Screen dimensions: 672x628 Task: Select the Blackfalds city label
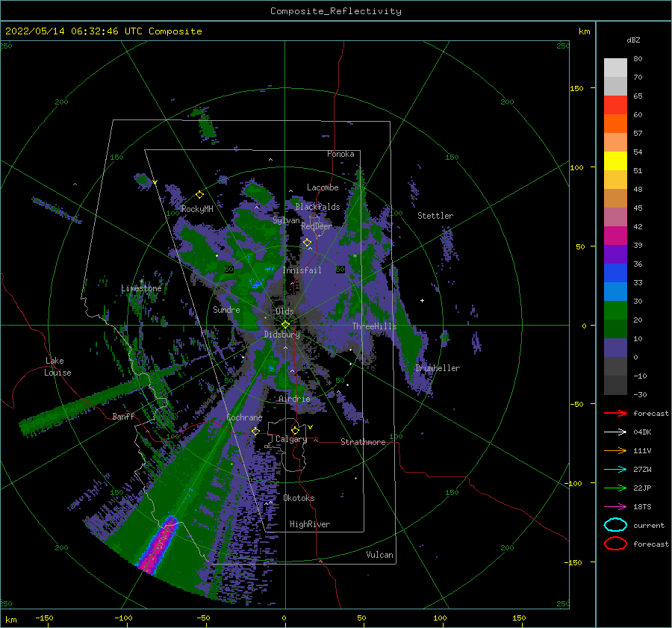pos(317,207)
